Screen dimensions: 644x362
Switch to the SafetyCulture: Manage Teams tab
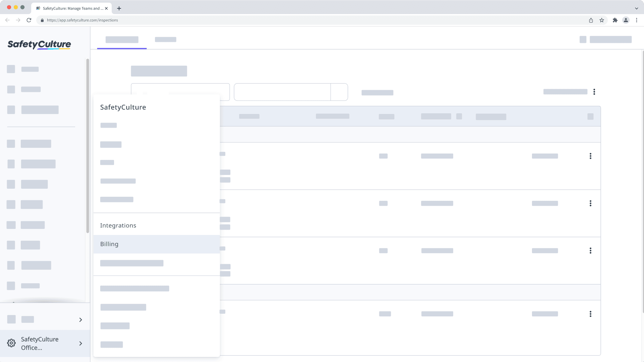coord(71,8)
